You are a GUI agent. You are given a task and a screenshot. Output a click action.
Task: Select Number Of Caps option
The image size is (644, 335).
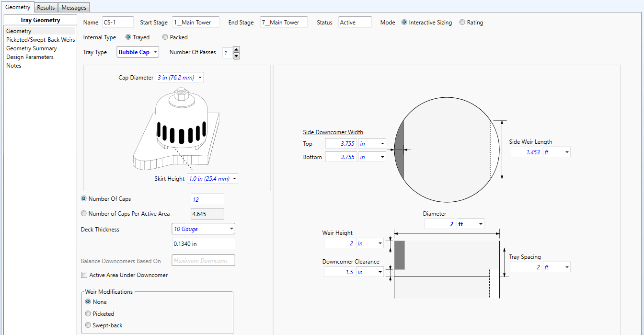point(84,199)
